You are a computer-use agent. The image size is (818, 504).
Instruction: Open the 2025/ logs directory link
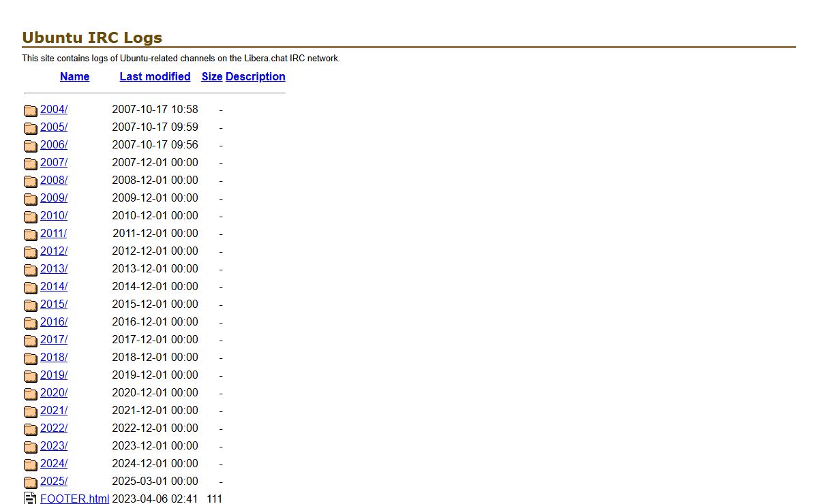[54, 482]
